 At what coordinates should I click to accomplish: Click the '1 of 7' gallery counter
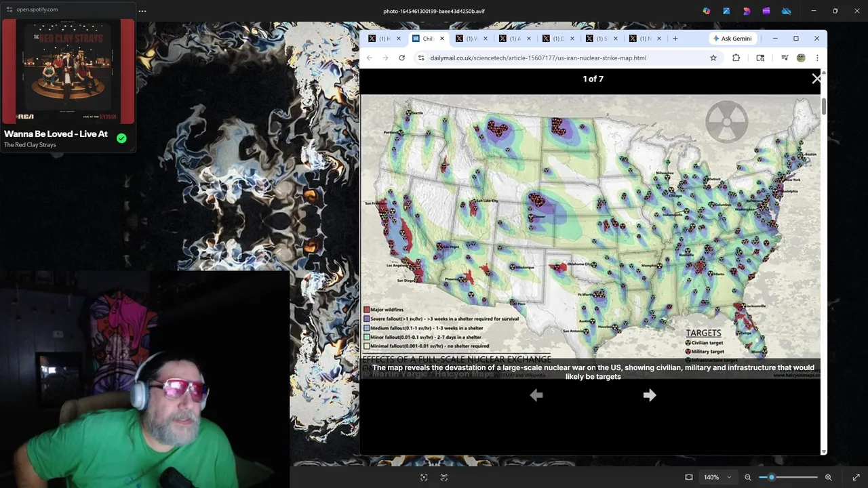click(593, 79)
